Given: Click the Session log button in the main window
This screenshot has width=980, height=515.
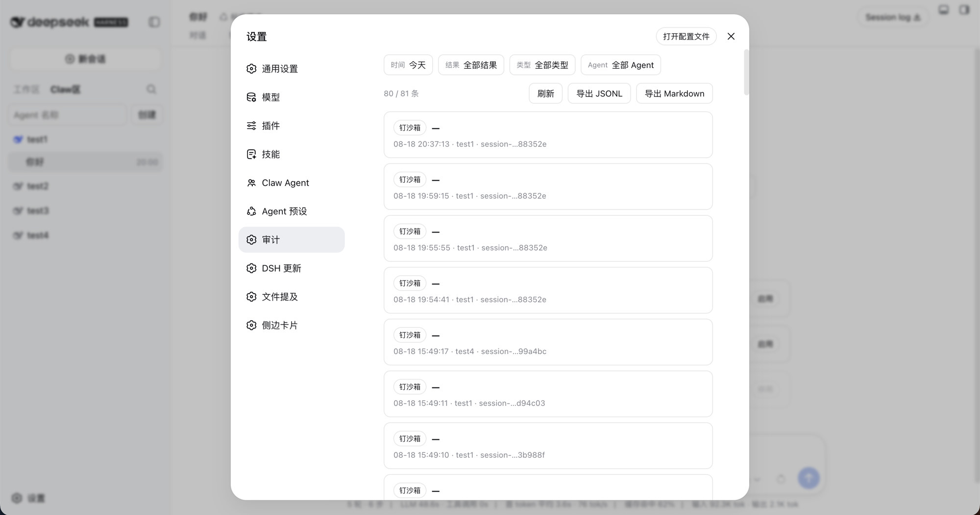Looking at the screenshot, I should coord(893,18).
